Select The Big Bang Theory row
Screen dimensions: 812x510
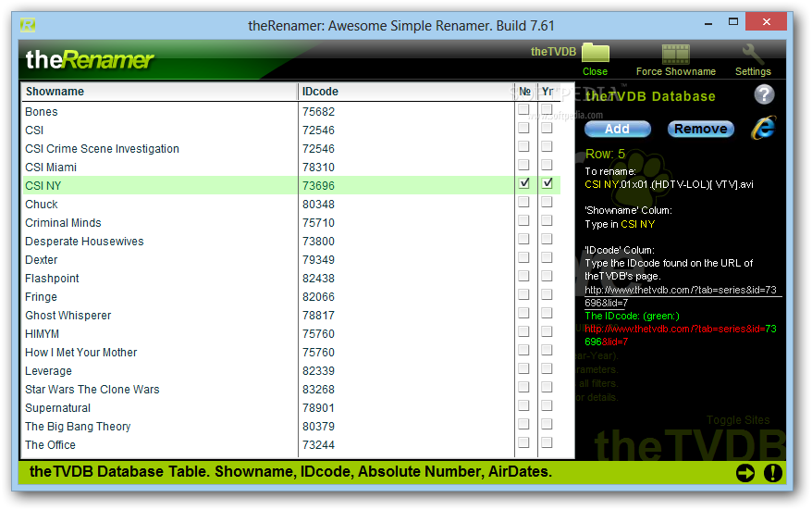(x=291, y=427)
